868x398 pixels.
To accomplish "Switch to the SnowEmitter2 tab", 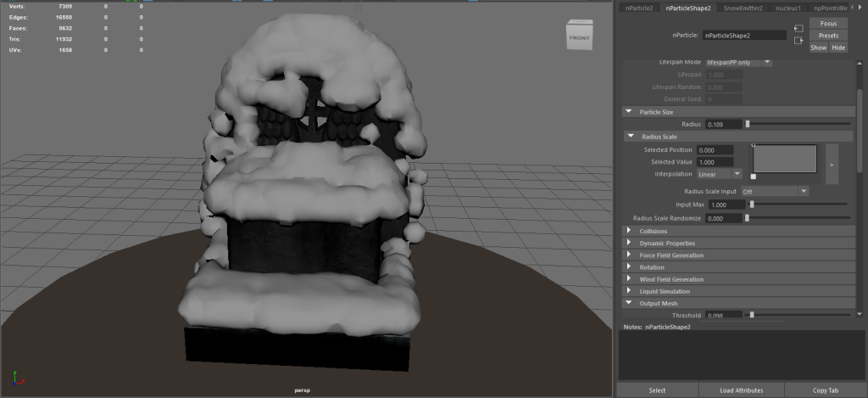I will coord(743,8).
